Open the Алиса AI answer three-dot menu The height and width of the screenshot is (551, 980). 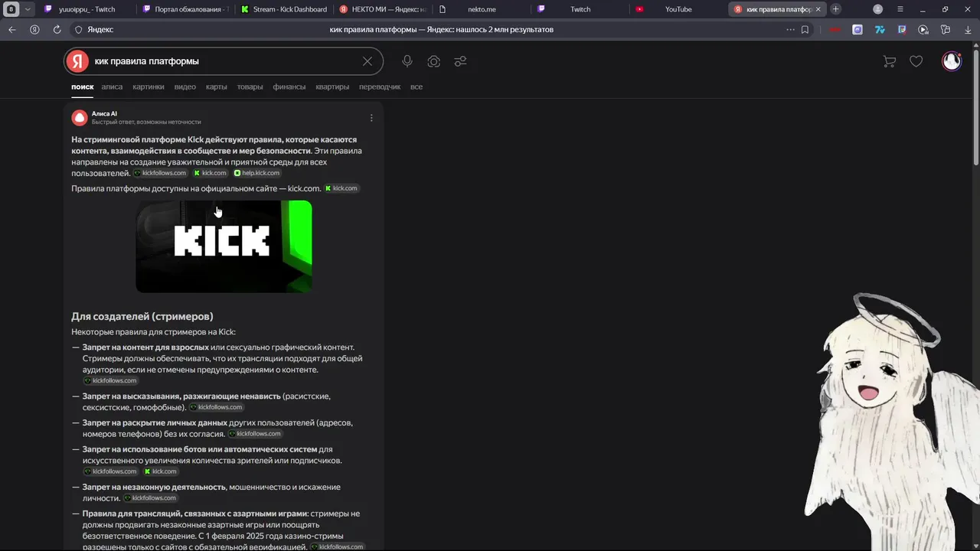(x=371, y=118)
